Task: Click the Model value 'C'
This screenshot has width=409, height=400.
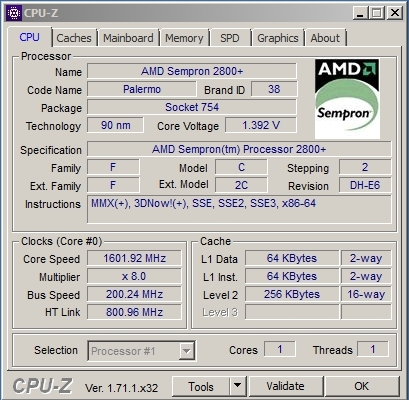Action: pyautogui.click(x=241, y=167)
